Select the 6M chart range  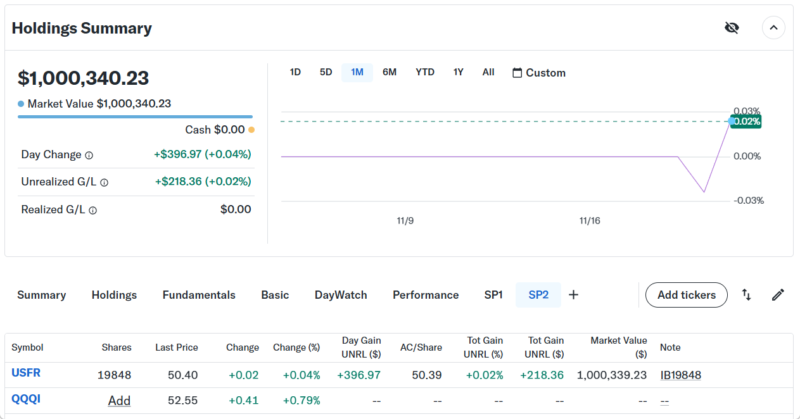point(389,72)
